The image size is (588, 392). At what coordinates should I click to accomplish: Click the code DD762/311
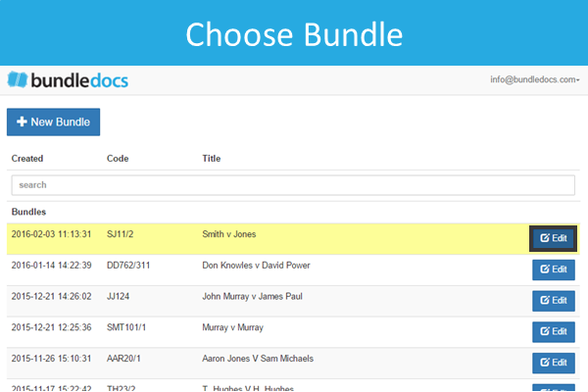tap(128, 266)
